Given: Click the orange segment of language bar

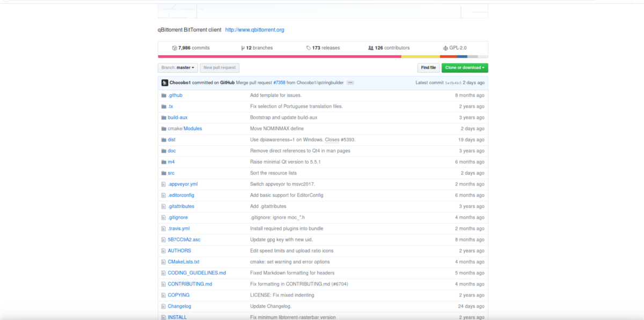Looking at the screenshot, I should pos(448,56).
